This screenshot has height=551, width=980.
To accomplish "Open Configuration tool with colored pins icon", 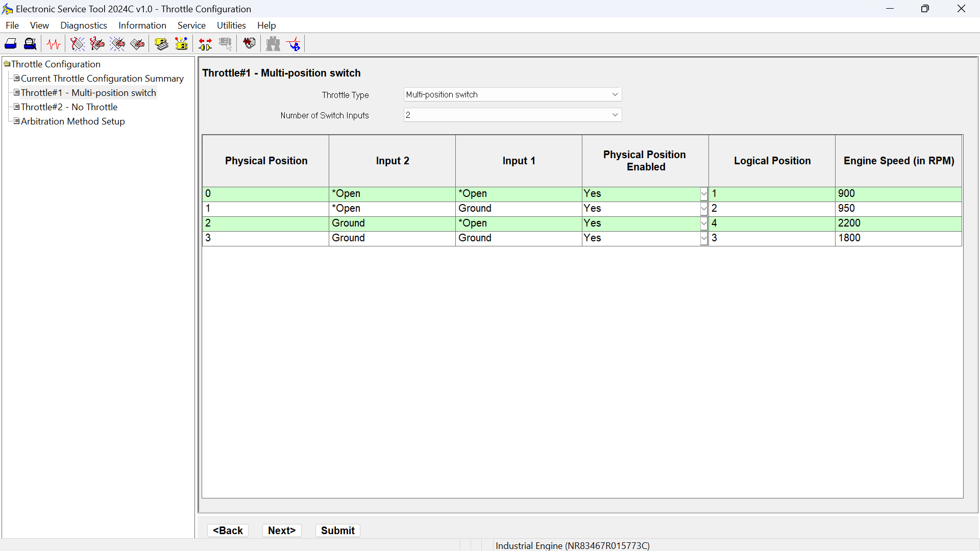I will [181, 44].
